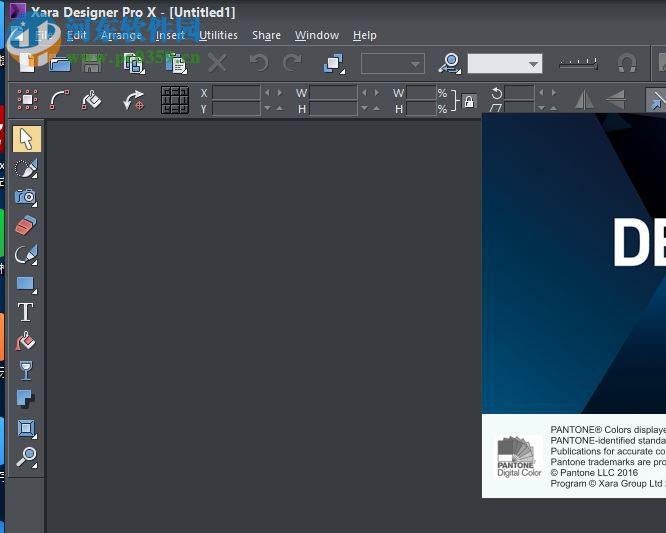The width and height of the screenshot is (666, 533).
Task: Click the W scale percent field
Action: pos(421,93)
